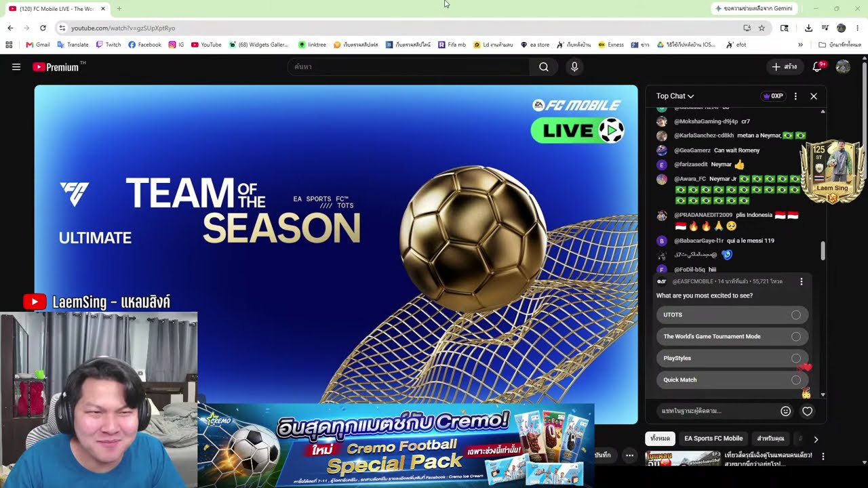Open the Facebook bookmark
Screen dimensions: 868x488
[144, 45]
